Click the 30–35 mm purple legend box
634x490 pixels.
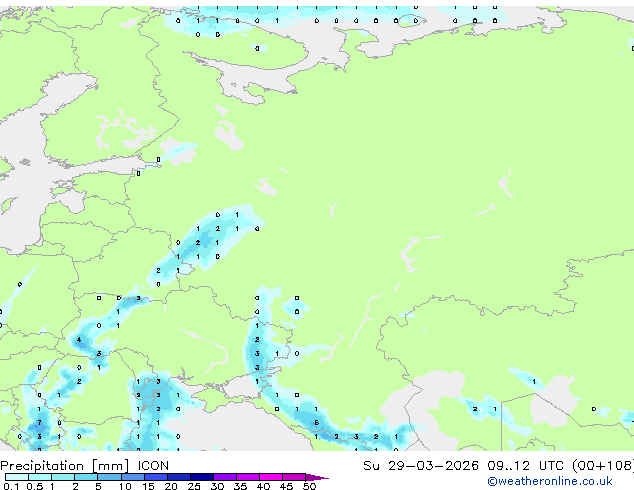(225, 477)
